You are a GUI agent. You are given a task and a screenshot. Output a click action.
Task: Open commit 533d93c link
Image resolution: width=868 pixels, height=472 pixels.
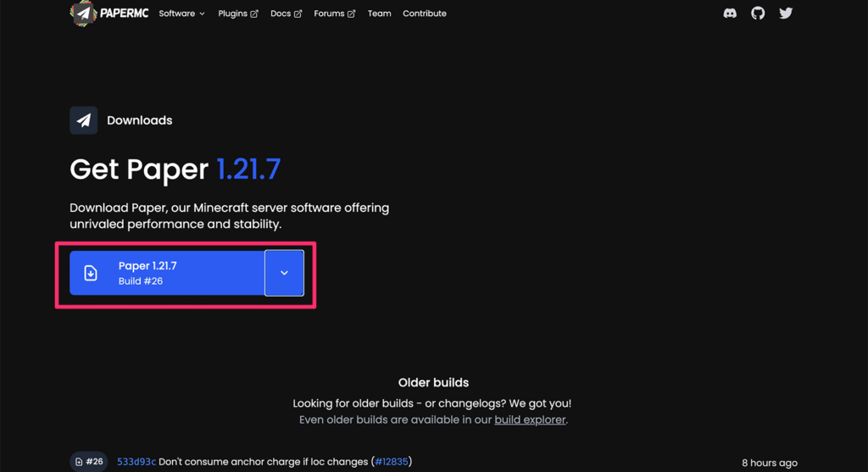point(136,462)
